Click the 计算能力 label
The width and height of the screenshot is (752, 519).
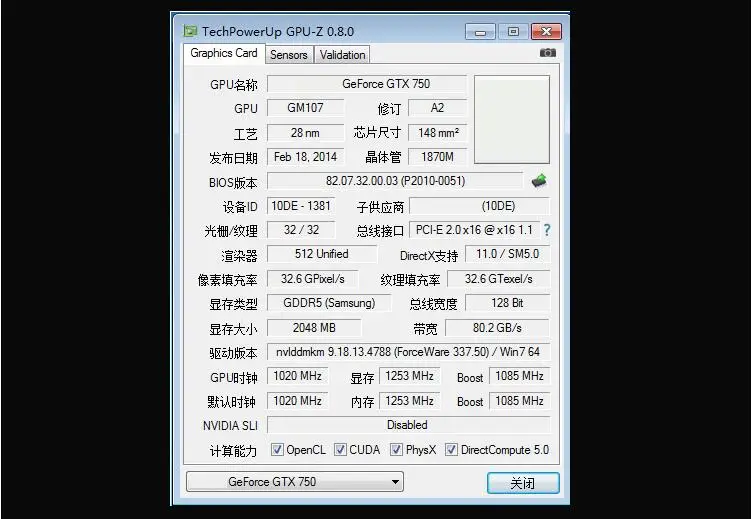click(234, 451)
